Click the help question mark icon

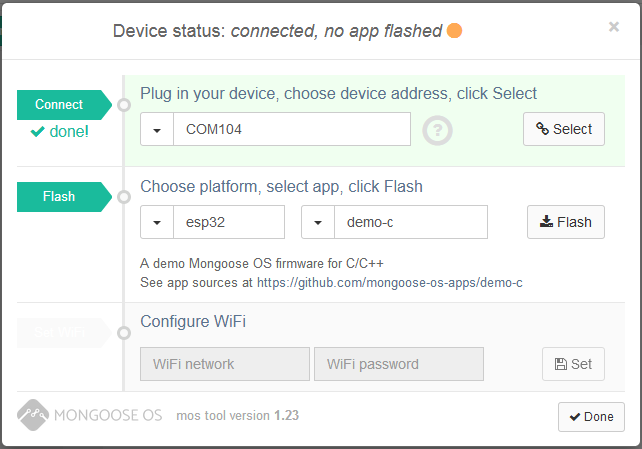point(436,130)
